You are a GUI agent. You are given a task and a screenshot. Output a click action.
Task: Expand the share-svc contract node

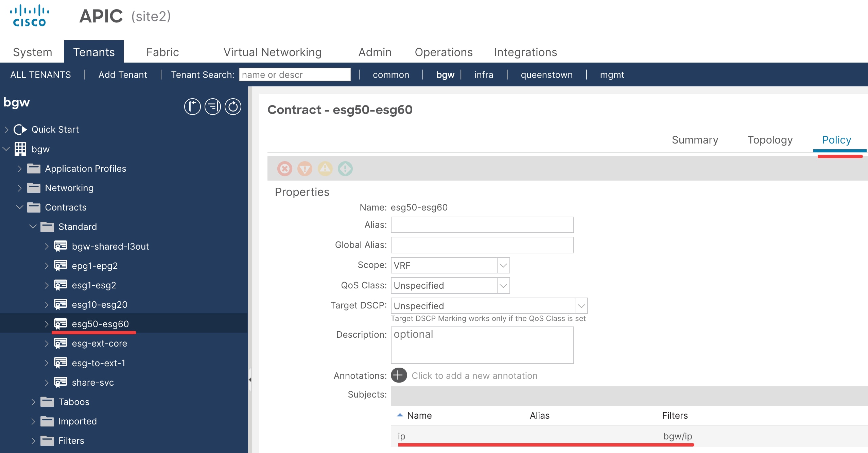[47, 383]
